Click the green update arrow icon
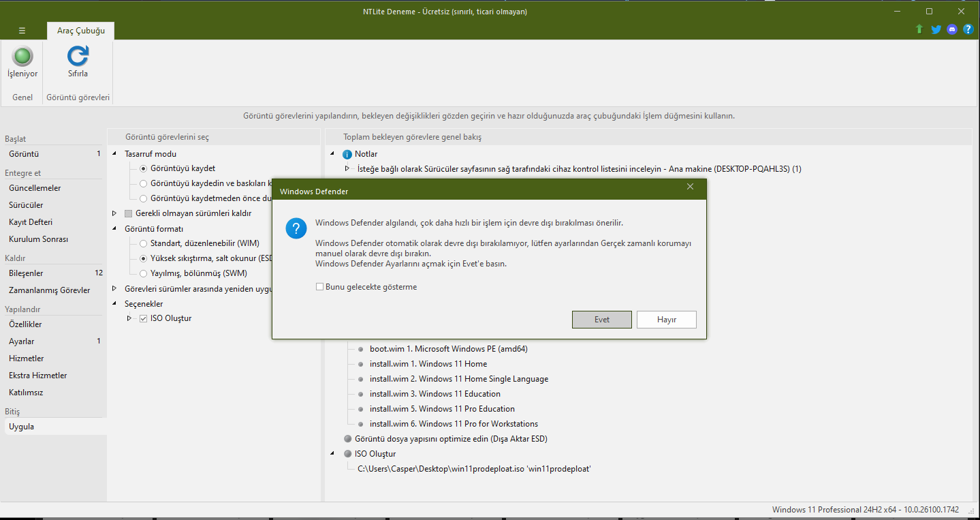Screen dimensions: 980x520 [x=919, y=29]
